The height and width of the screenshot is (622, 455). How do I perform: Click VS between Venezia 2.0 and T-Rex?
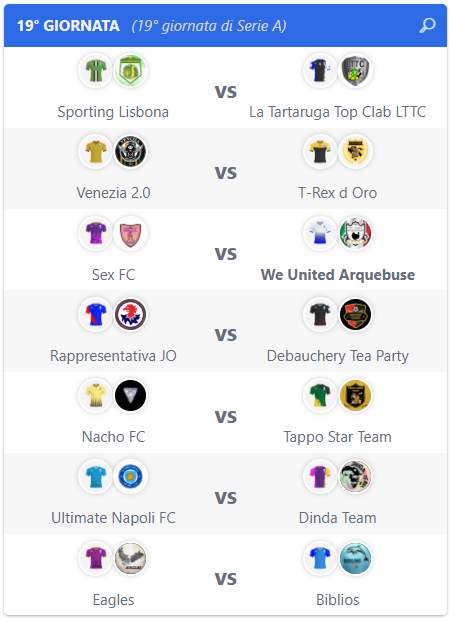click(x=226, y=173)
